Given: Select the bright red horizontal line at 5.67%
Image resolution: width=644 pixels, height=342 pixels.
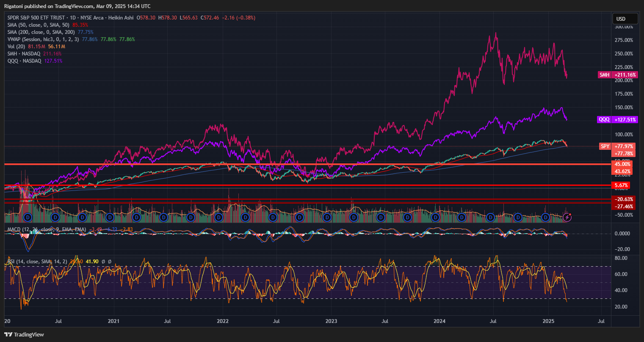Looking at the screenshot, I should click(x=307, y=185).
